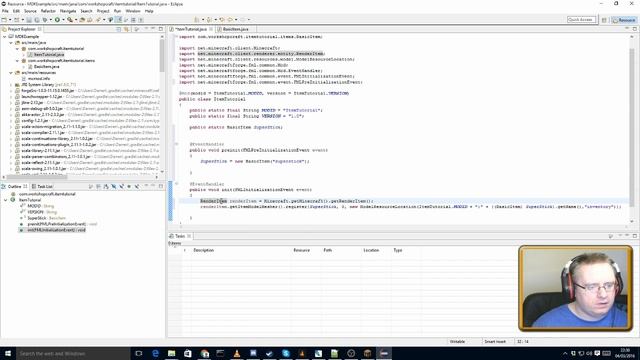The height and width of the screenshot is (360, 640).
Task: Open the Navigate menu
Action: click(x=68, y=11)
